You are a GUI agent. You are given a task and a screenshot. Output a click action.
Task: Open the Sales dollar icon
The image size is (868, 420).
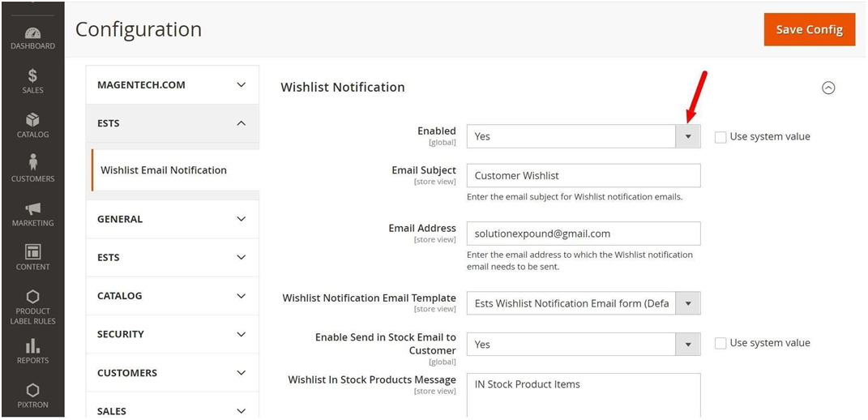click(32, 75)
